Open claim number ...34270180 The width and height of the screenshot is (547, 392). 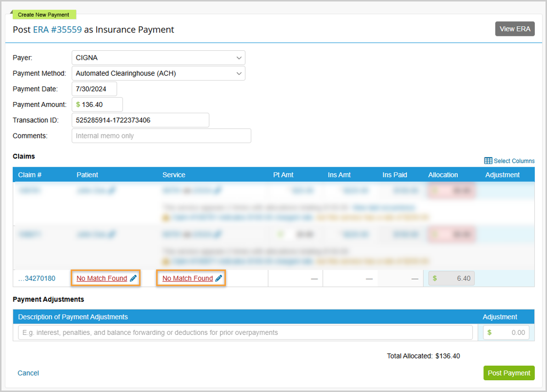pyautogui.click(x=37, y=278)
